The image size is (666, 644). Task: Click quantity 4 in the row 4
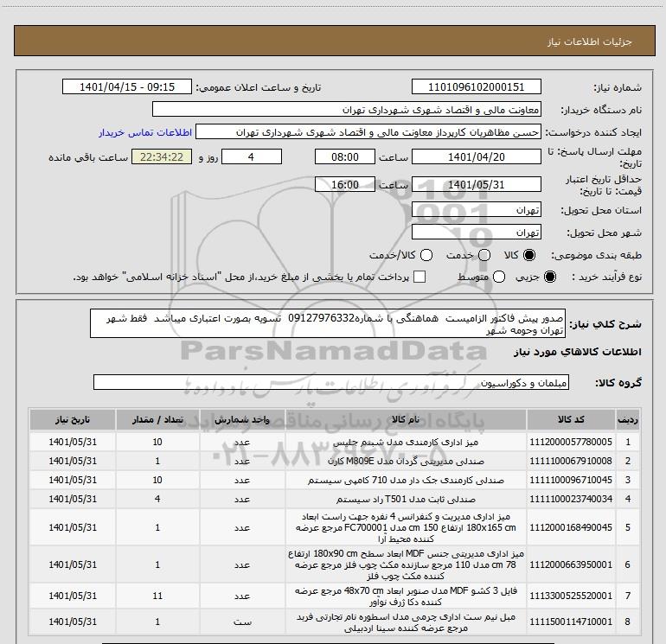click(157, 499)
